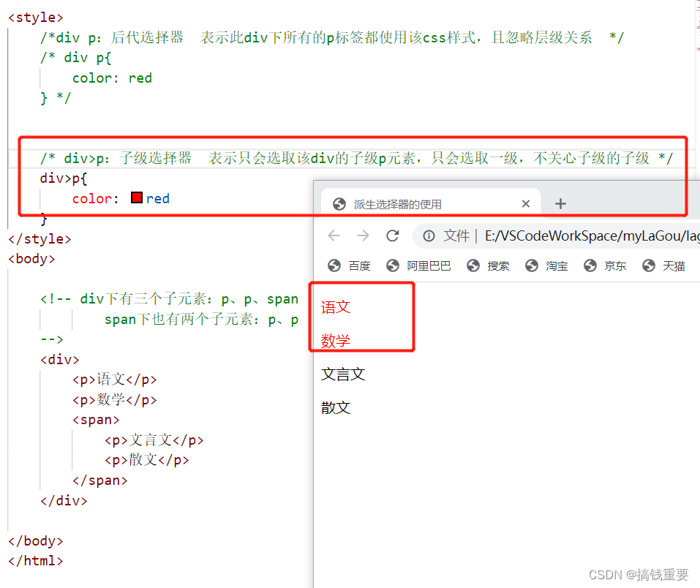Click the globe favicon on the tab
700x588 pixels.
[339, 204]
